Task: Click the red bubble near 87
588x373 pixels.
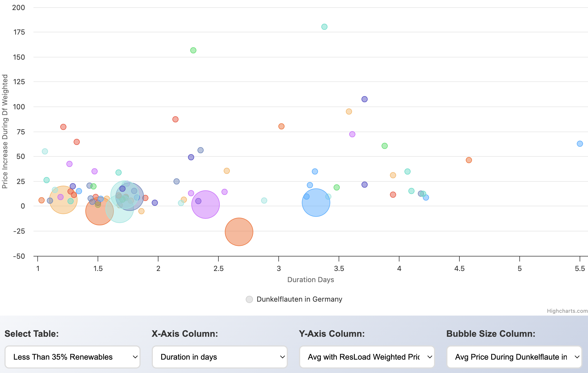Action: [175, 119]
